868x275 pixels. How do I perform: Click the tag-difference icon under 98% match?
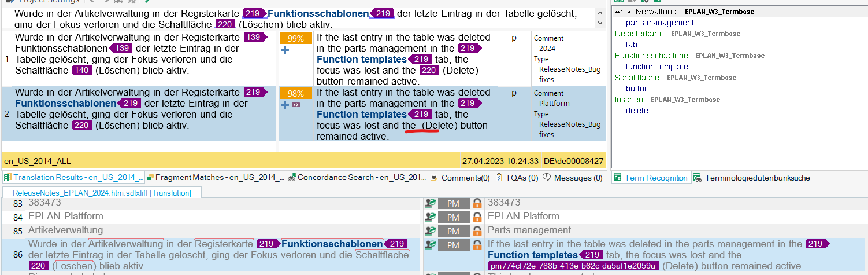point(295,105)
